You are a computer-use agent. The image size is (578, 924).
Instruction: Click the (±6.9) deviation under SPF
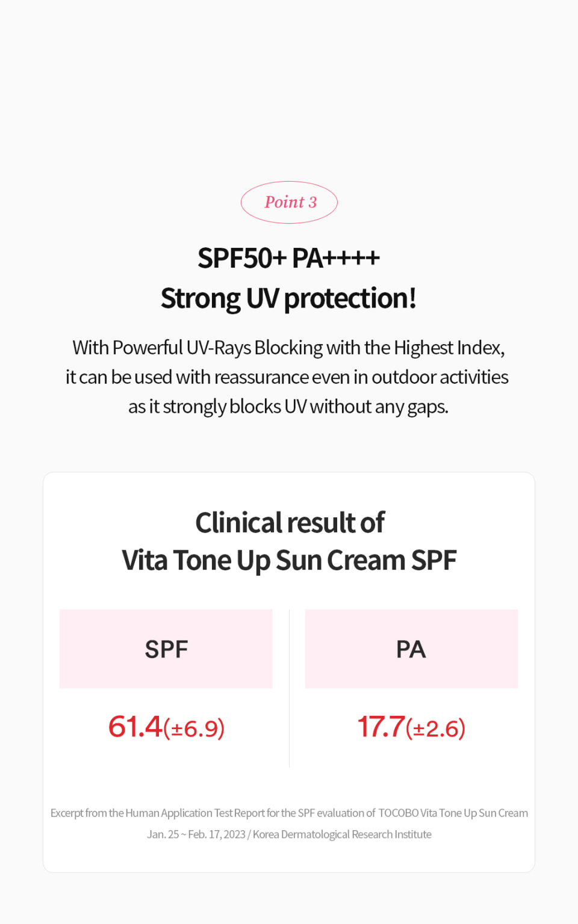pyautogui.click(x=194, y=728)
